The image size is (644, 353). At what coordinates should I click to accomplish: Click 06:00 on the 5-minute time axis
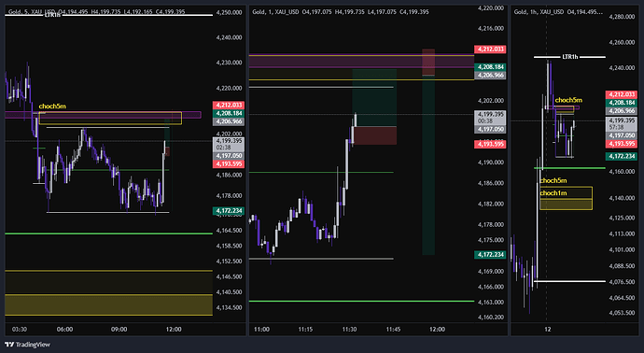pyautogui.click(x=65, y=329)
